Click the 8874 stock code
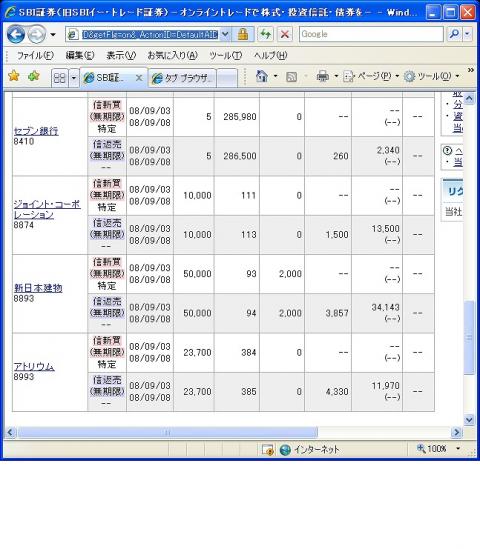 [23, 225]
